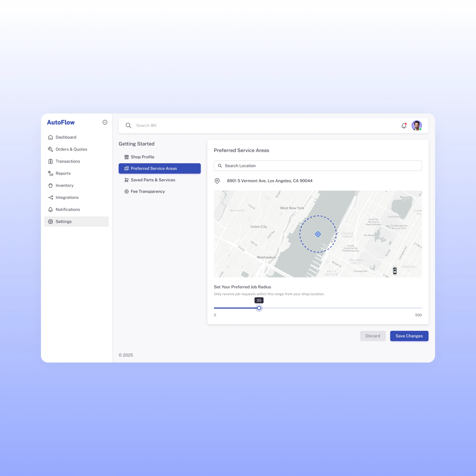This screenshot has width=476, height=476.
Task: Navigate to Inventory
Action: (64, 186)
